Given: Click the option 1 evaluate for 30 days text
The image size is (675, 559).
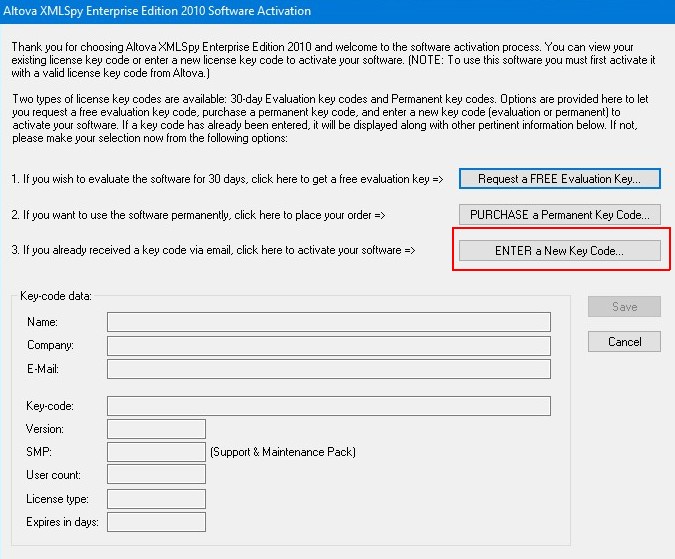Looking at the screenshot, I should [x=227, y=179].
